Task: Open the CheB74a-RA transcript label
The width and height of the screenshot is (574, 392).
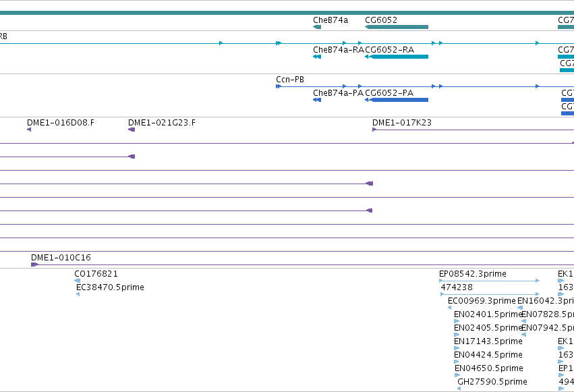Action: [338, 50]
